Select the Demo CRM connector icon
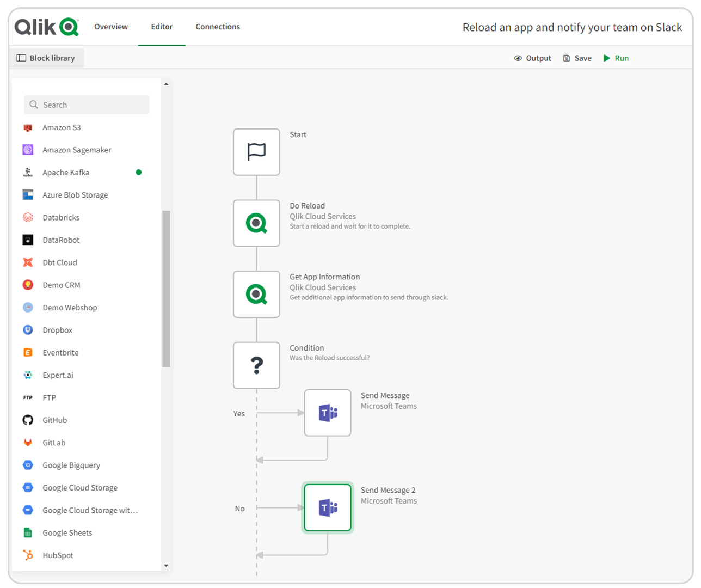The image size is (701, 588). coord(28,285)
